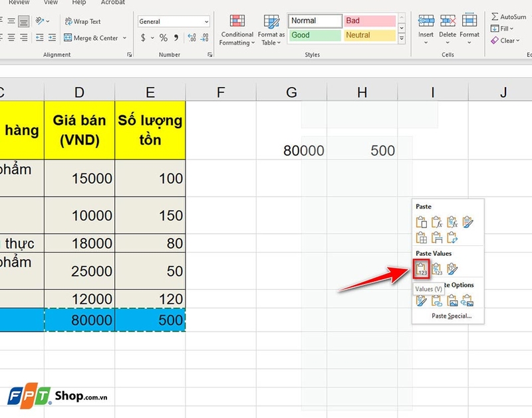Switch to the Help ribbon tab
The width and height of the screenshot is (532, 418).
pos(78,3)
